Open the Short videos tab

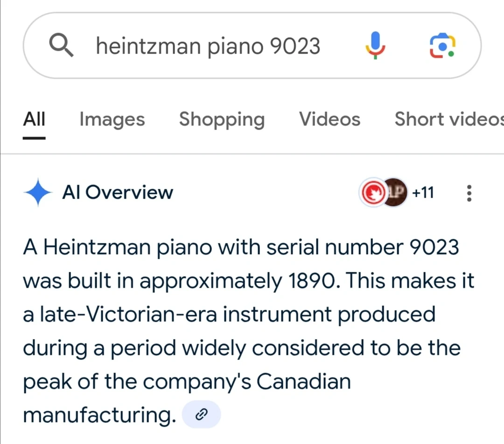coord(448,119)
